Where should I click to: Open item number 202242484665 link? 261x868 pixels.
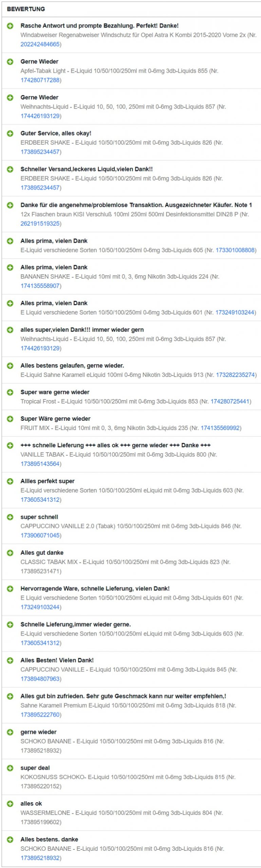click(40, 44)
